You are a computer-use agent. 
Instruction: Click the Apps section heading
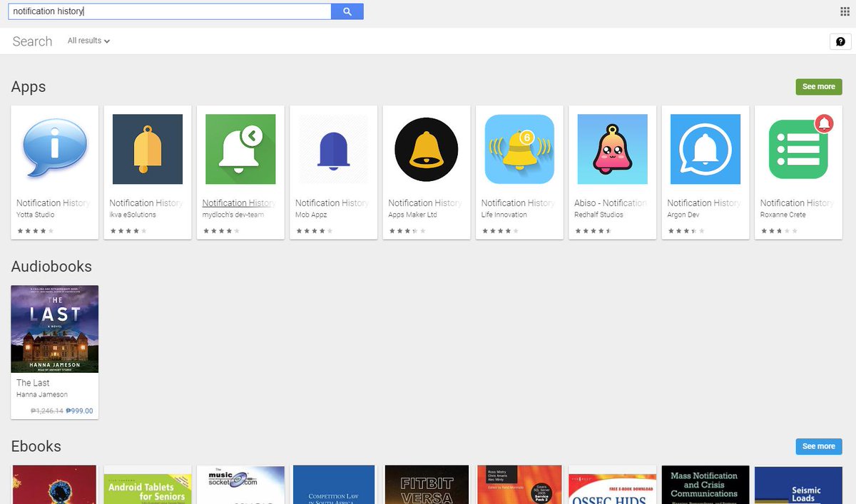29,87
